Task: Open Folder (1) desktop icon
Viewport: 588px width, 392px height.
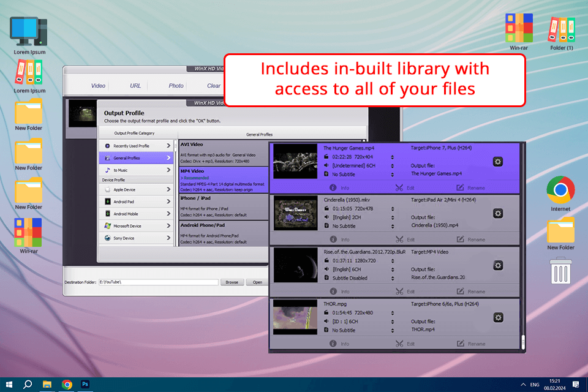Action: pos(562,34)
